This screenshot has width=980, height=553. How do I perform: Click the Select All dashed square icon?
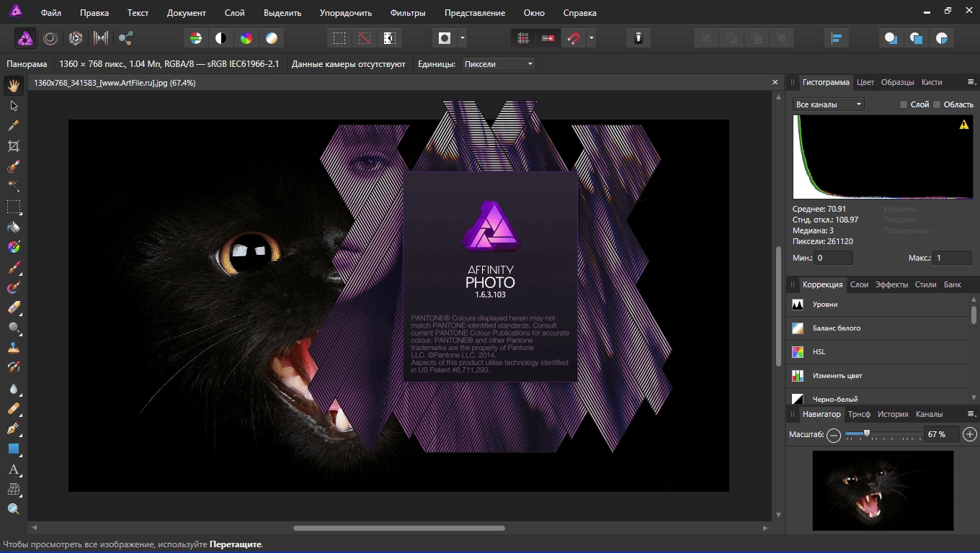coord(339,38)
